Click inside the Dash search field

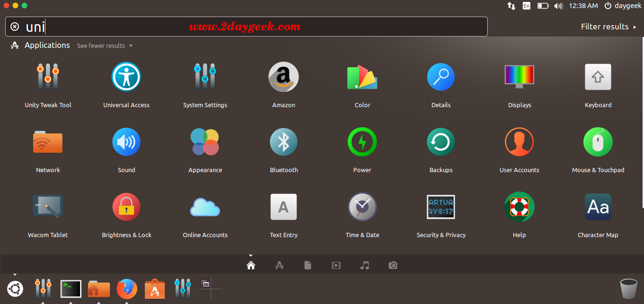point(246,27)
